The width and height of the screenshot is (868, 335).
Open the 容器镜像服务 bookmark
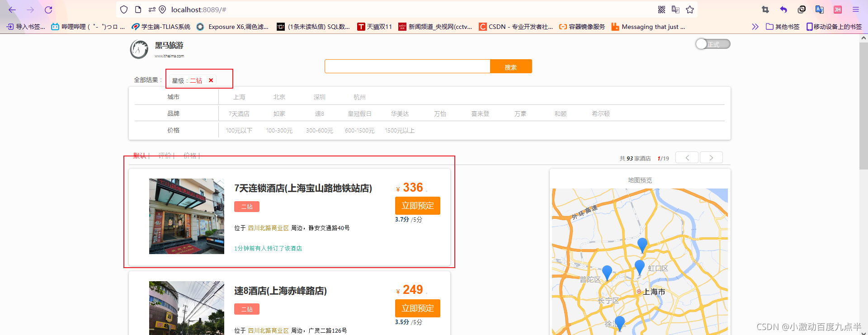[x=582, y=27]
